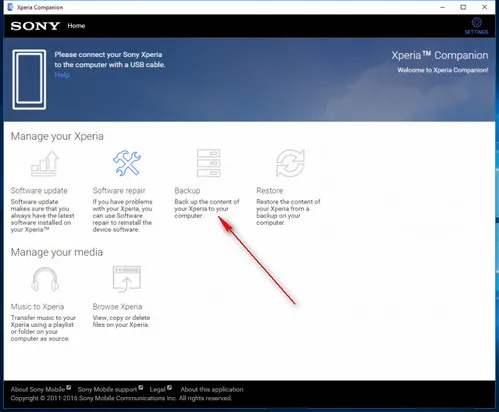This screenshot has height=412, width=499.
Task: Click the copyright notice text in footer
Action: click(x=121, y=398)
